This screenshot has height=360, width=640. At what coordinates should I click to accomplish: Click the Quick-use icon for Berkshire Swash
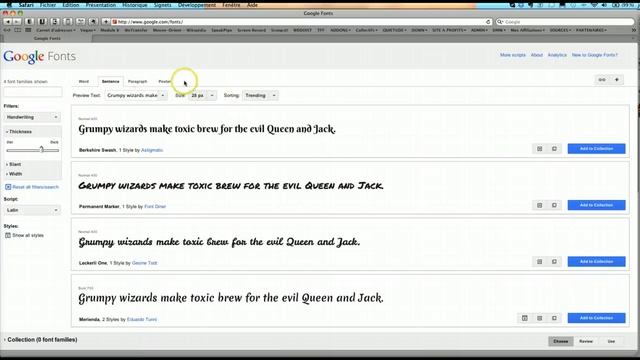coord(540,149)
